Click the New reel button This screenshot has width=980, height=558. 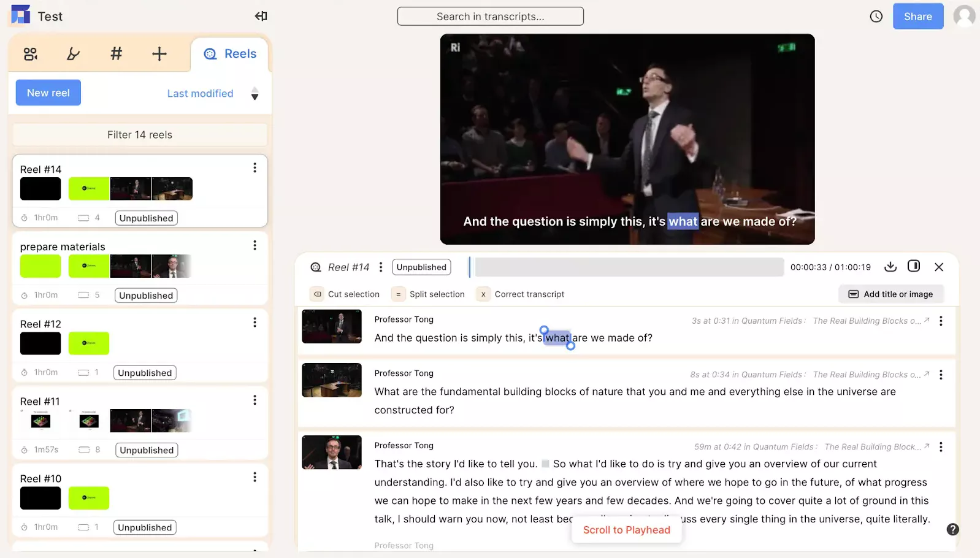pos(48,93)
